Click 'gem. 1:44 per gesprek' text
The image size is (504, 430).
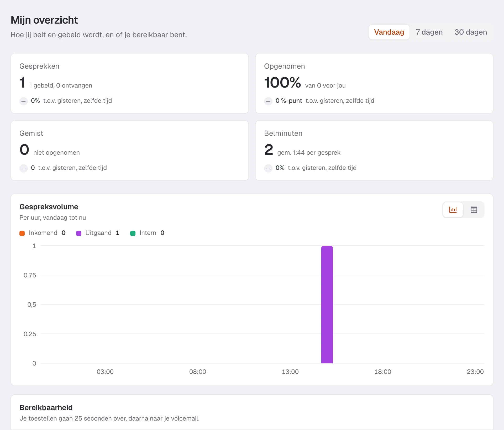click(309, 153)
